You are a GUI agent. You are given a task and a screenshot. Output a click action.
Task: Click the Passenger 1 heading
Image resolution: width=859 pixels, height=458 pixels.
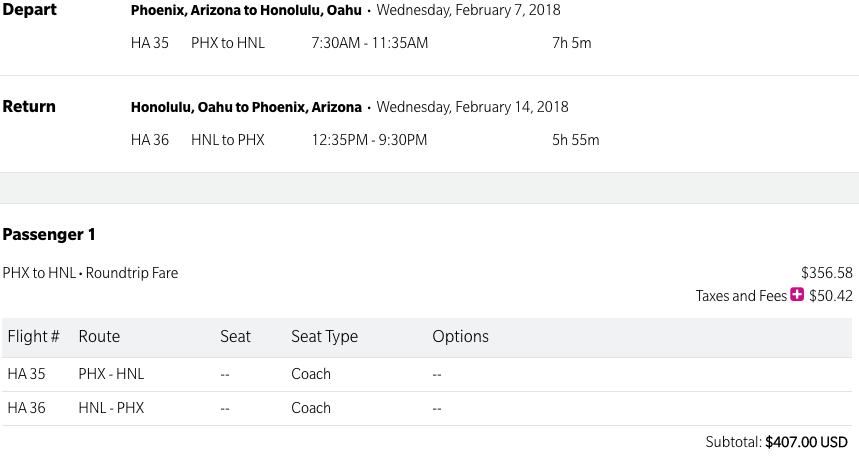pyautogui.click(x=49, y=234)
